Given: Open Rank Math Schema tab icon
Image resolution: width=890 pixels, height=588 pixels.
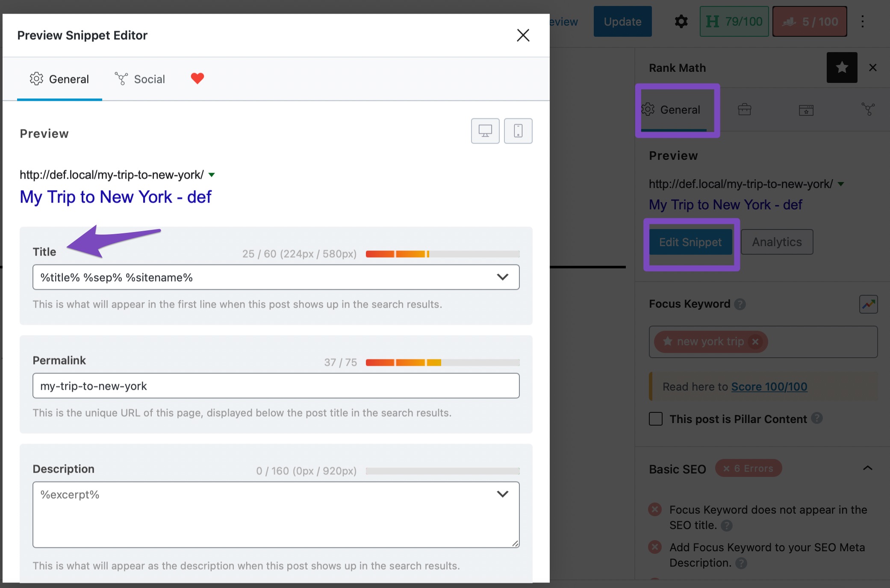Looking at the screenshot, I should tap(806, 110).
